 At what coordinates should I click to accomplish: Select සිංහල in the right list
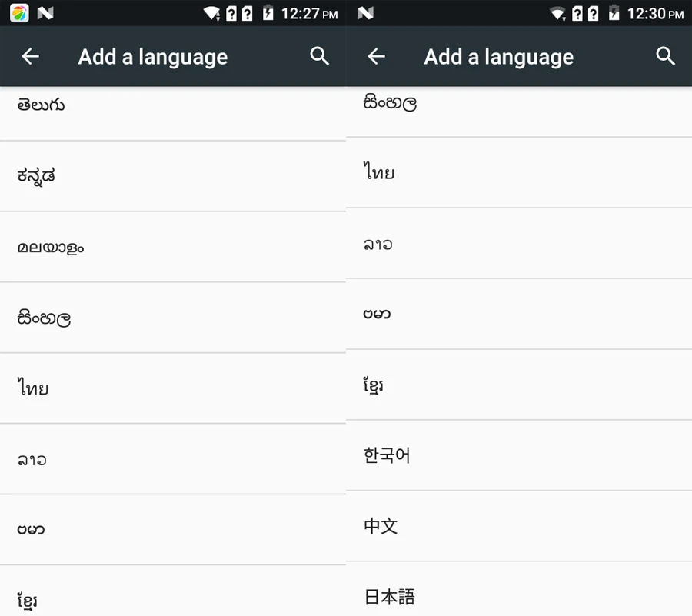519,112
